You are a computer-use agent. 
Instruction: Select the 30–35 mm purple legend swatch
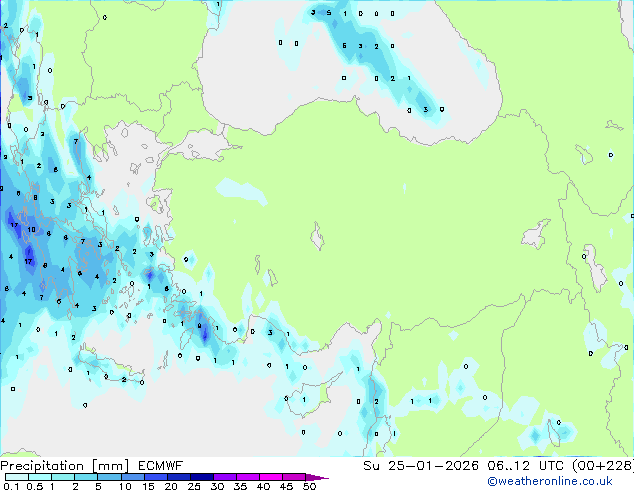(x=225, y=477)
